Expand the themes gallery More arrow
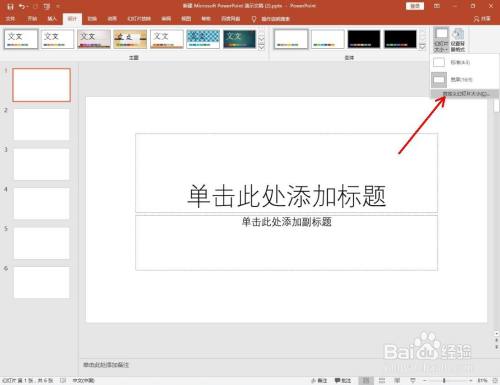500x385 pixels. (262, 47)
